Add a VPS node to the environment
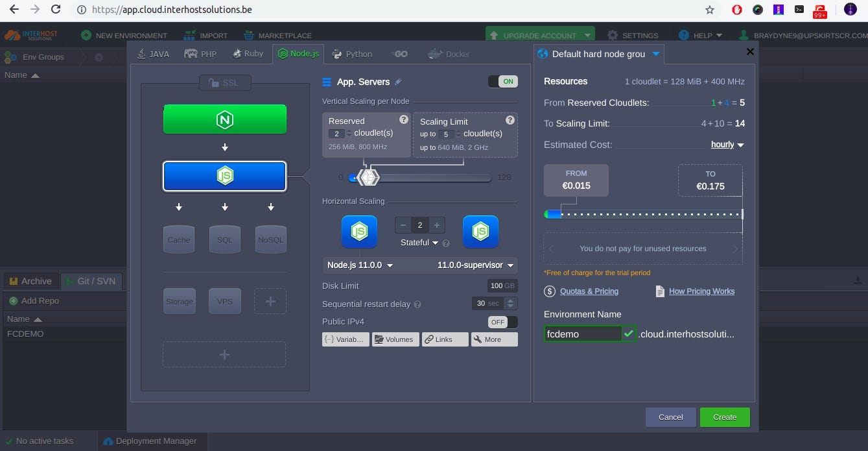Viewport: 868px width, 451px height. [224, 301]
